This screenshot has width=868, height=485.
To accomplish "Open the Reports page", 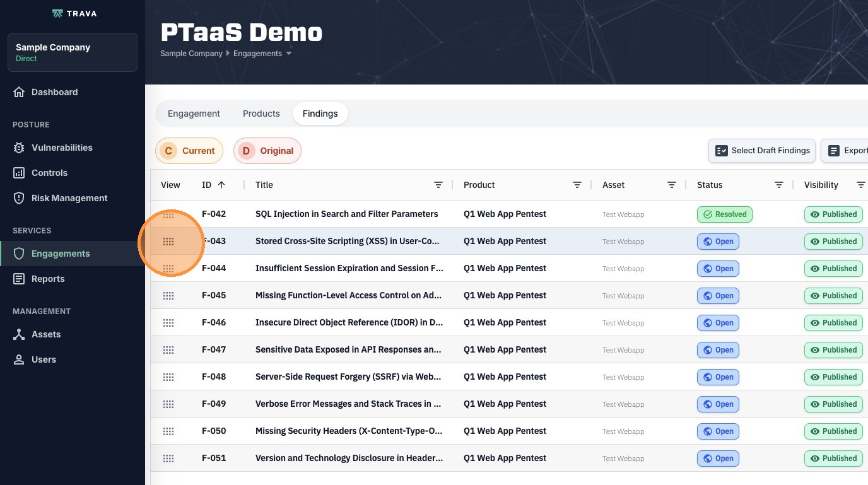I will click(x=48, y=279).
